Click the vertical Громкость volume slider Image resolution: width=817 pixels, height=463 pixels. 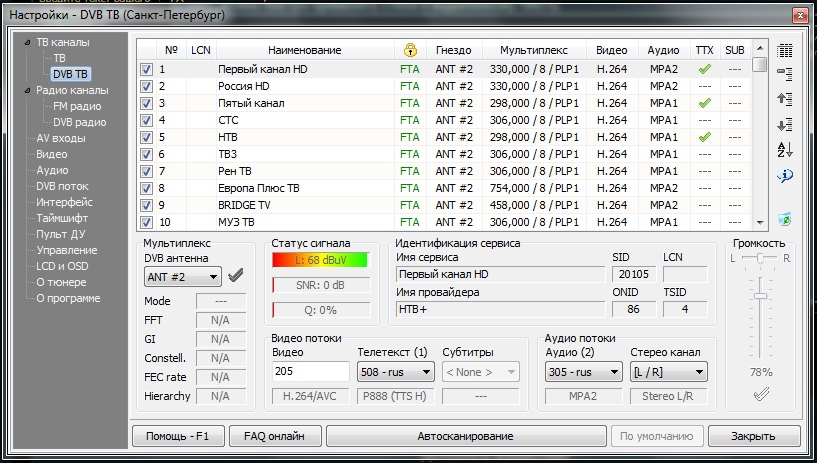coord(761,321)
